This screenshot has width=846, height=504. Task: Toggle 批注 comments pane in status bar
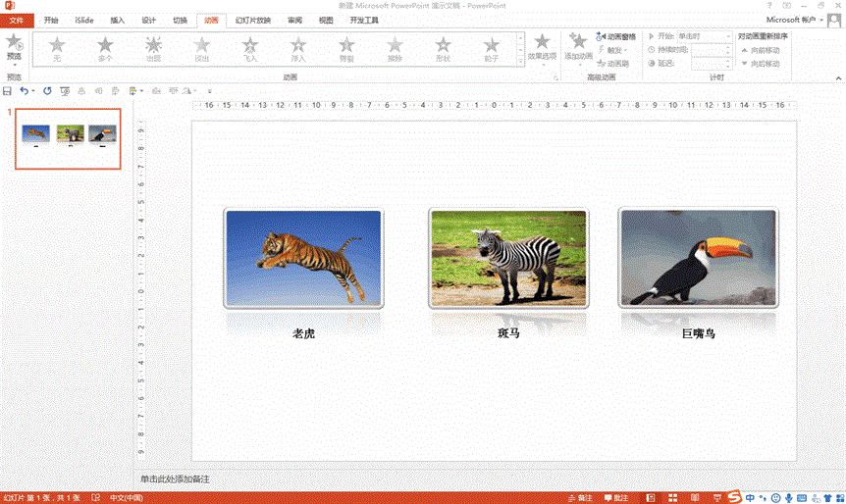pyautogui.click(x=615, y=498)
